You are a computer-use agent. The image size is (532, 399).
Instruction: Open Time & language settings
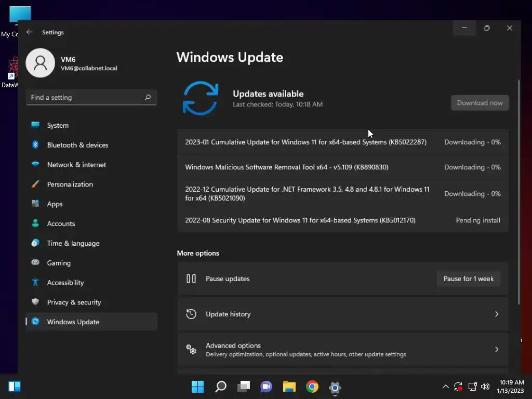pos(91,243)
